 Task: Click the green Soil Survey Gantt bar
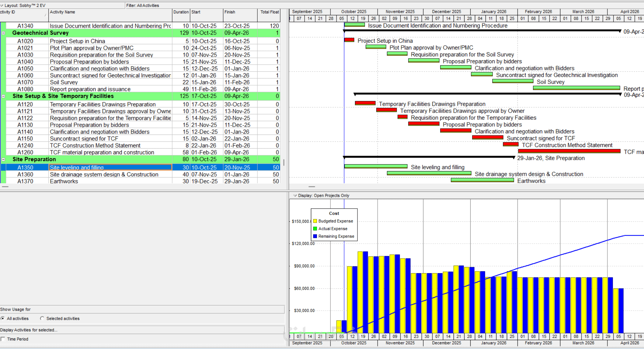coord(513,81)
